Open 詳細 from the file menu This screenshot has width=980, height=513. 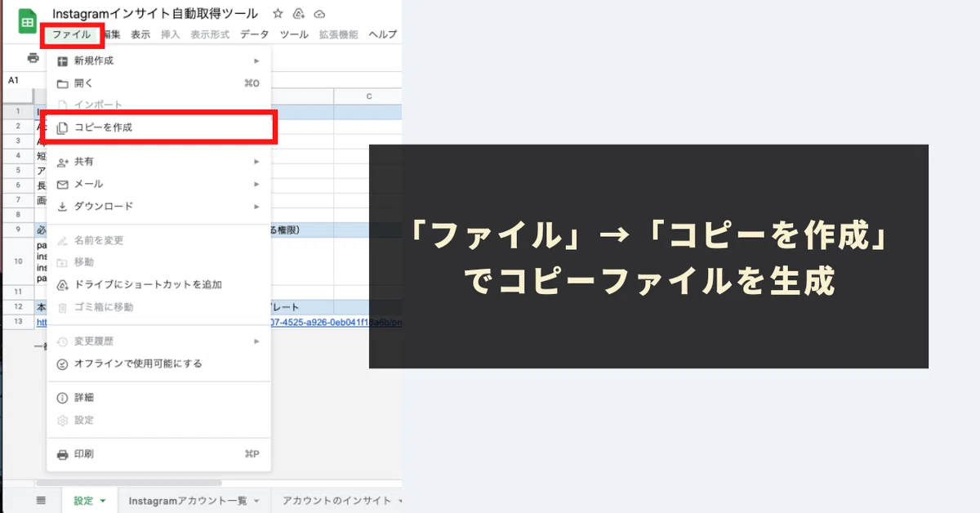coord(158,398)
